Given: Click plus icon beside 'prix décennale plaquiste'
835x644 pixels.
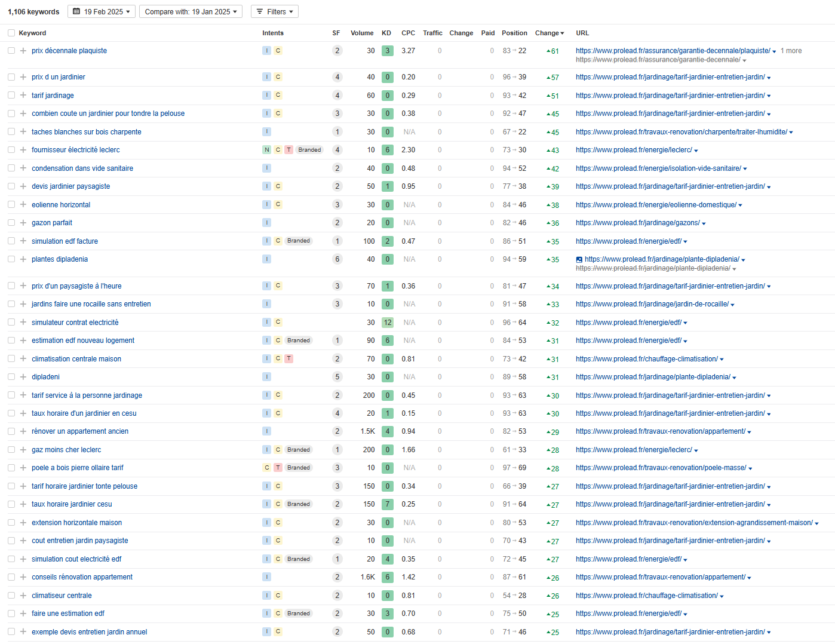Looking at the screenshot, I should (23, 51).
